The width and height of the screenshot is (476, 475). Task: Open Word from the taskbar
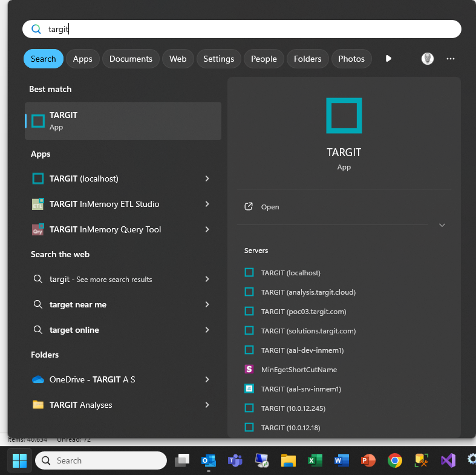(x=342, y=460)
